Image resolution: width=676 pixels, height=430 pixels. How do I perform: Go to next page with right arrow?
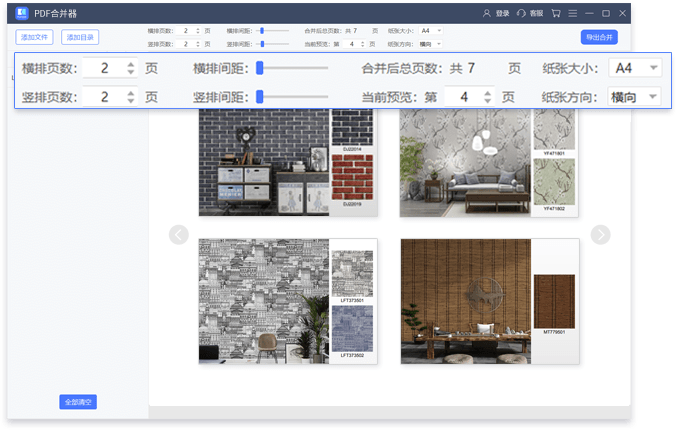point(600,235)
